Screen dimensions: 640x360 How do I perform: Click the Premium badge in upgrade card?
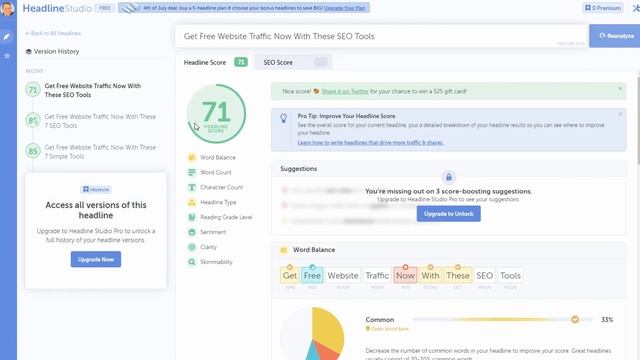coord(96,189)
